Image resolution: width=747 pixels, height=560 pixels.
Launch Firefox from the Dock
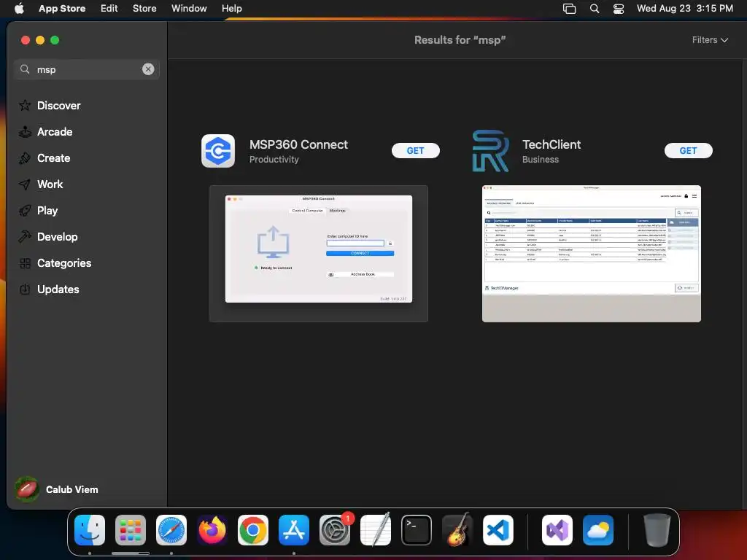(212, 530)
